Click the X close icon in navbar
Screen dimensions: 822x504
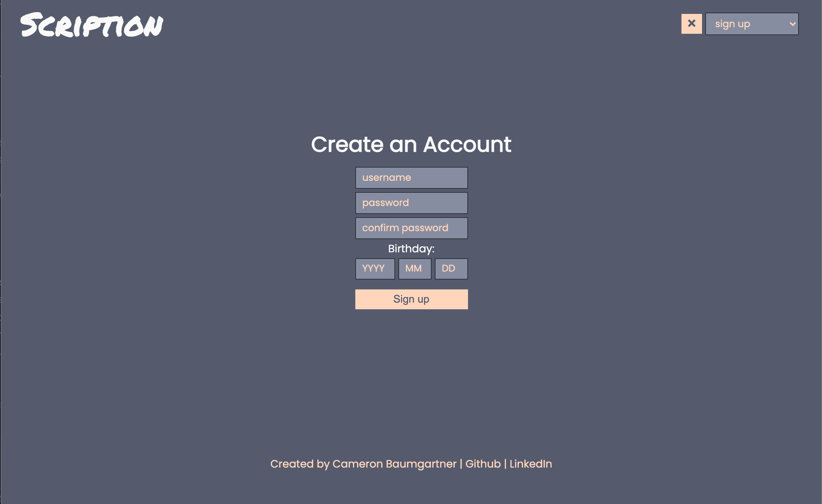click(692, 24)
